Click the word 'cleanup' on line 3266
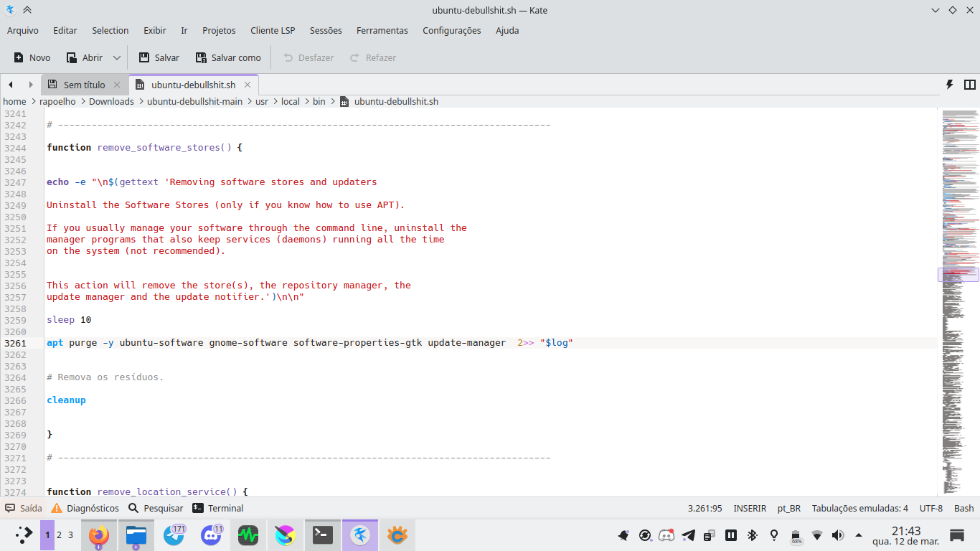980x551 pixels. tap(66, 400)
